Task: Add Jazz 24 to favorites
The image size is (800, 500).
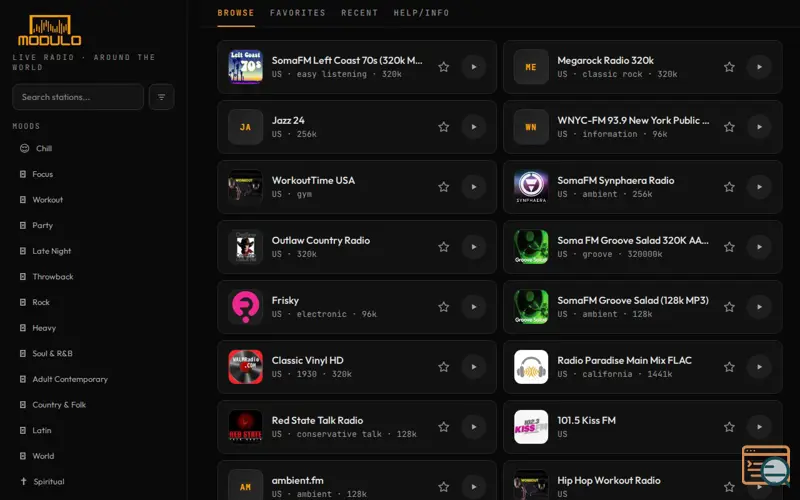Action: (444, 127)
